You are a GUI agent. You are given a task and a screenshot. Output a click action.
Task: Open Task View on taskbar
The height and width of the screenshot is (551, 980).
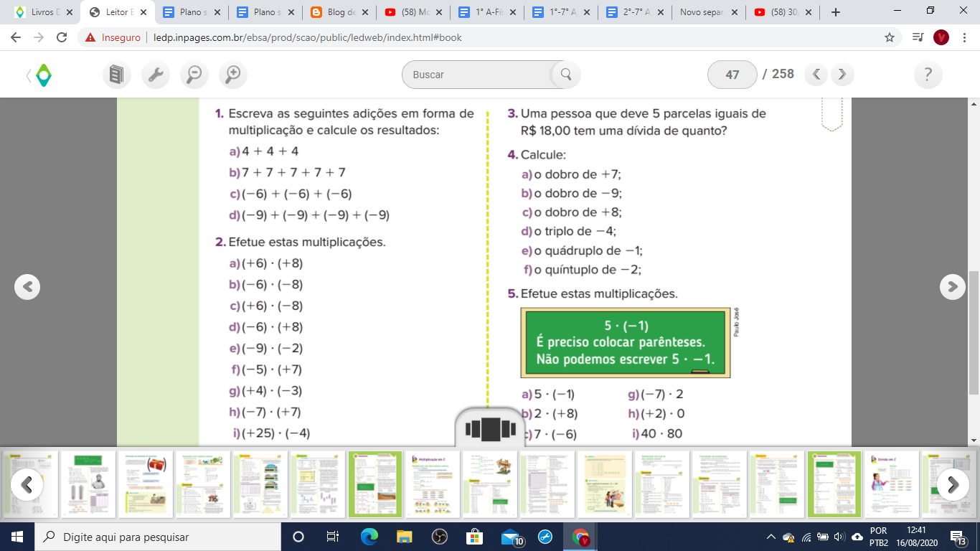pyautogui.click(x=333, y=537)
